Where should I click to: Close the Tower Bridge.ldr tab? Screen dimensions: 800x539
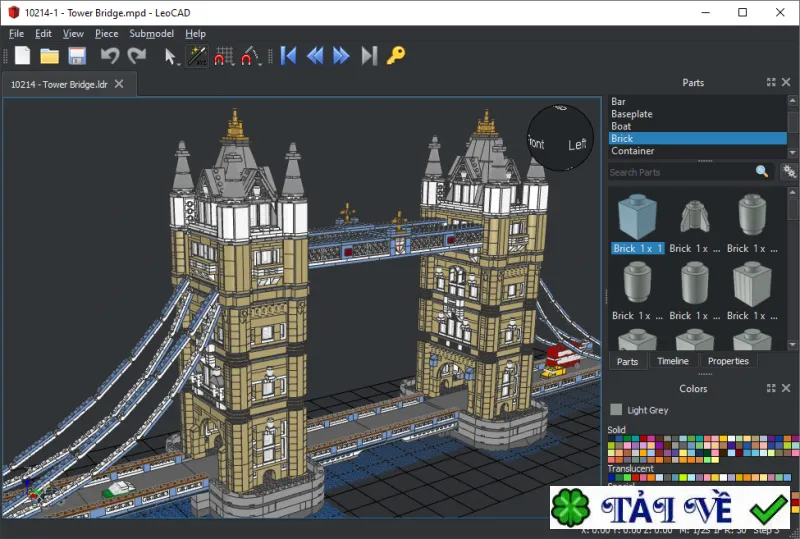(119, 84)
